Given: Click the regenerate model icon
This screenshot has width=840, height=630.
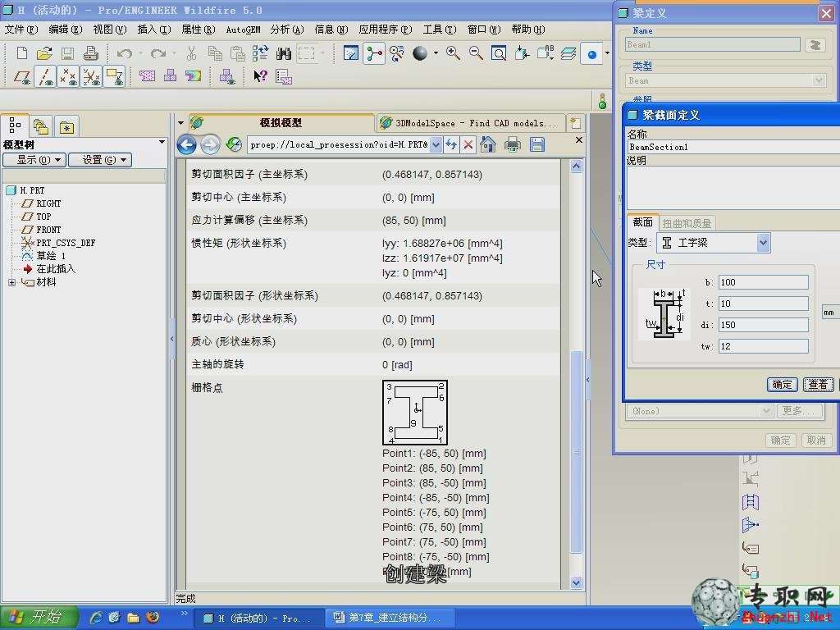Looking at the screenshot, I should [x=260, y=53].
